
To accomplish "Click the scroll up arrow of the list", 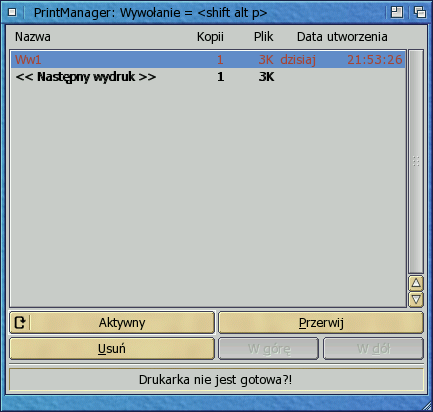I will tap(416, 283).
